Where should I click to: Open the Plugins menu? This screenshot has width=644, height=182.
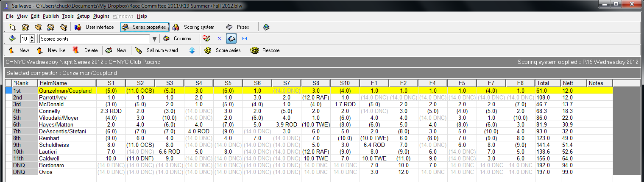click(x=101, y=16)
